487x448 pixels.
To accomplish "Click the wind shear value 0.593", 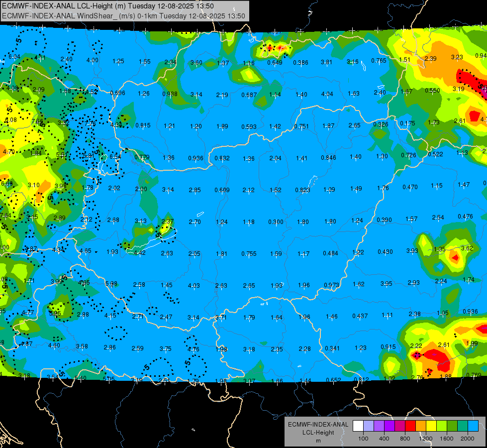I will click(x=249, y=127).
